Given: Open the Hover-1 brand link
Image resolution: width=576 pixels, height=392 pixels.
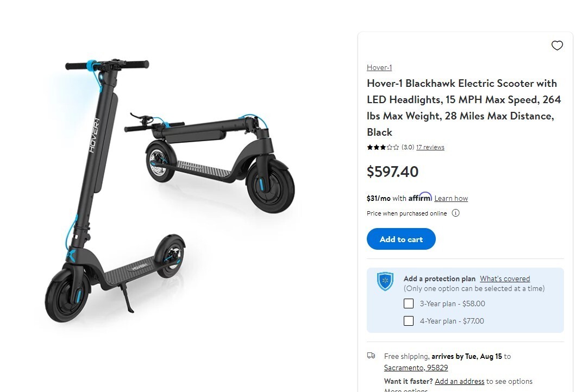Looking at the screenshot, I should point(379,67).
